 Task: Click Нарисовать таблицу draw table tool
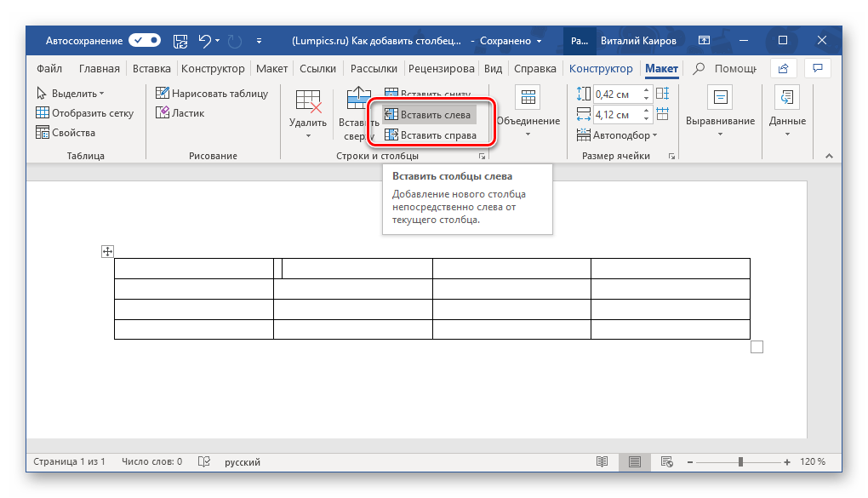point(212,94)
